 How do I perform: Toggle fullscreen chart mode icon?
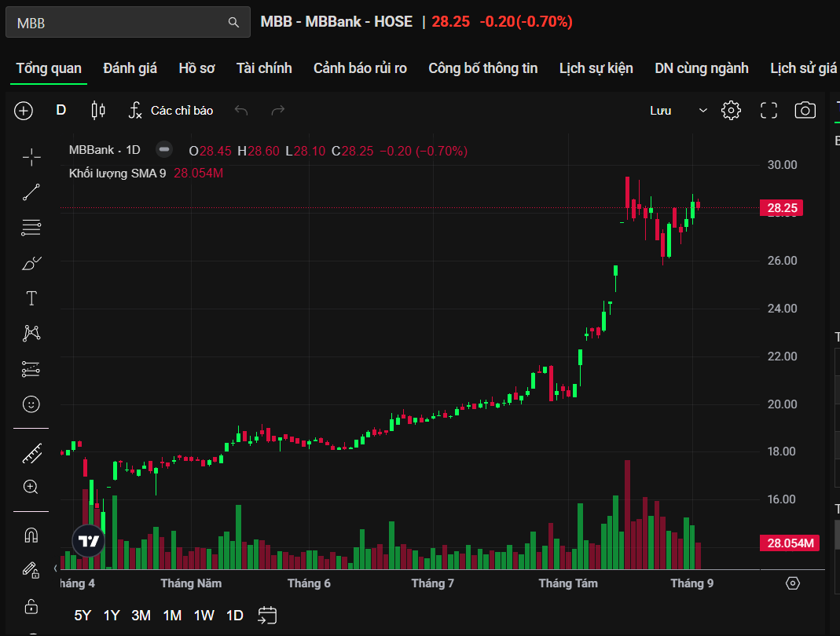pyautogui.click(x=768, y=111)
